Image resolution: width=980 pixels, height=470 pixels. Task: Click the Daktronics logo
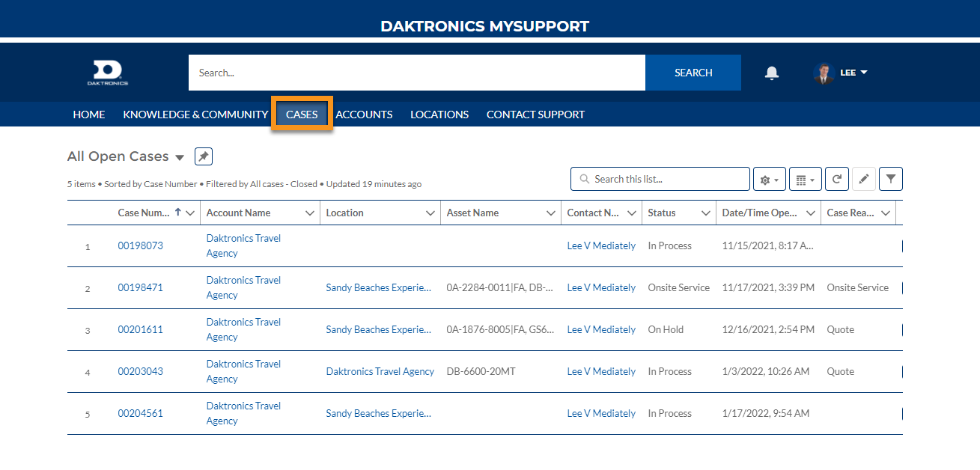(108, 73)
